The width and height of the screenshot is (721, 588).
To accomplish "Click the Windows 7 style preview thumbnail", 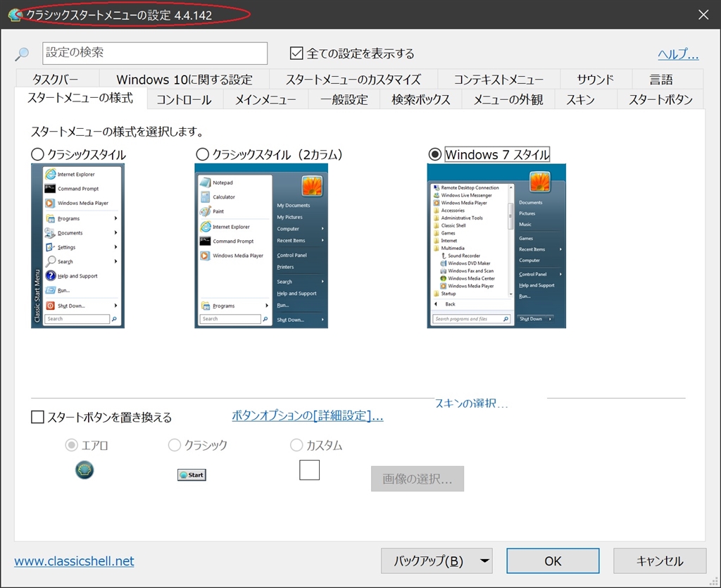I will (496, 246).
